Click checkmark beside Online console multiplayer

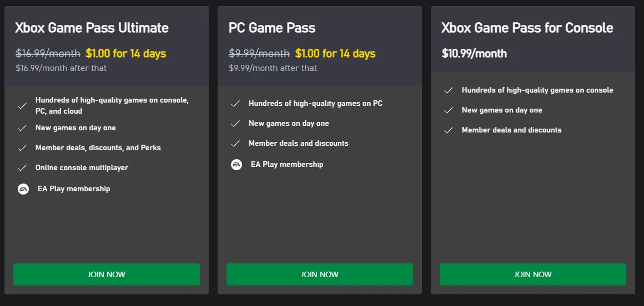click(22, 168)
